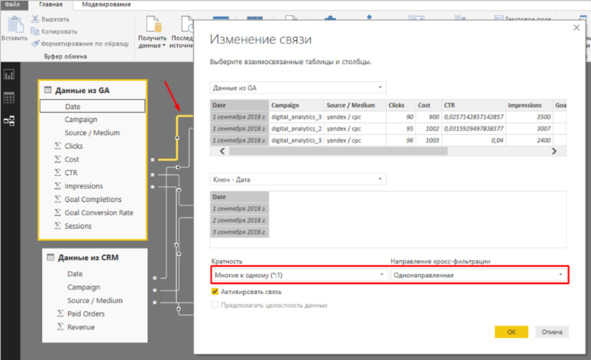Select Source / Medium in Данные из CRM

[95, 300]
